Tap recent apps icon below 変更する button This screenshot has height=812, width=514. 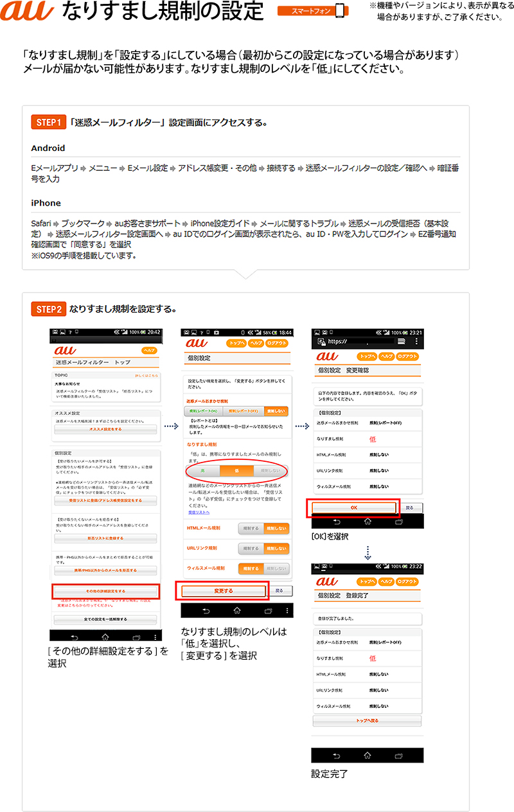pyautogui.click(x=268, y=610)
